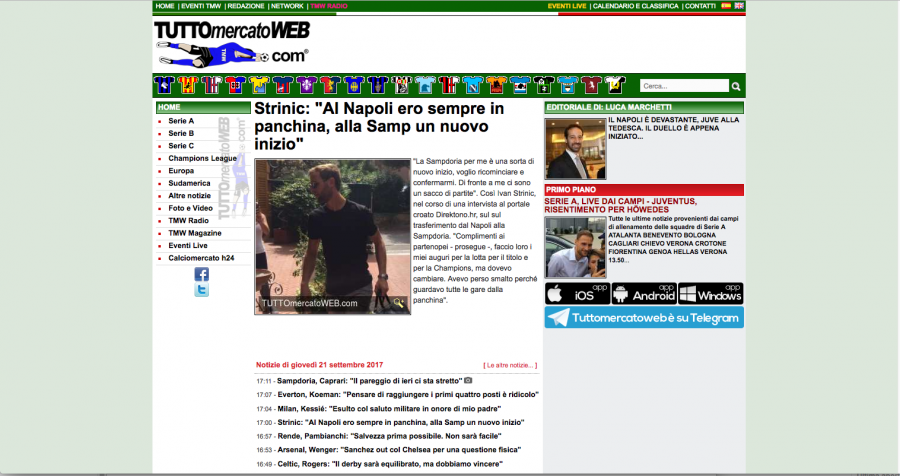Open the Crotone jersey icon

(283, 85)
